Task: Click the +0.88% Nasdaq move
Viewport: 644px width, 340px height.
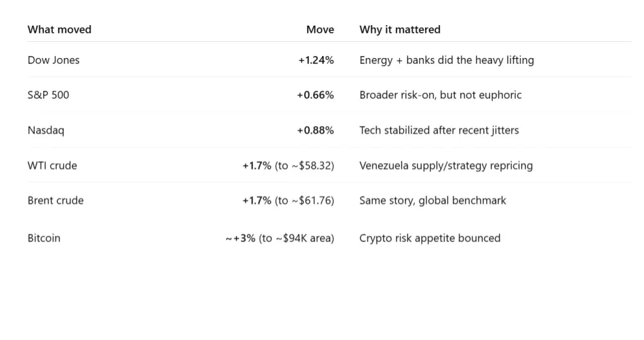Action: [315, 131]
